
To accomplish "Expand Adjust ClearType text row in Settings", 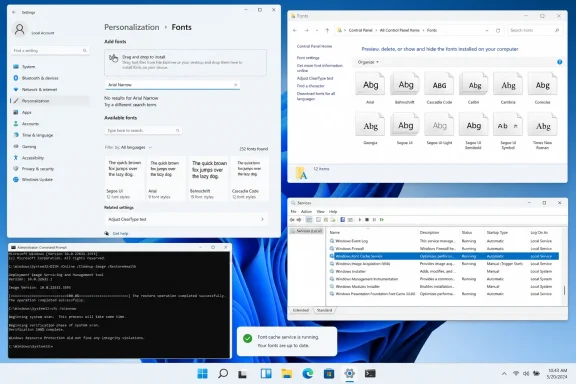I will 186,219.
